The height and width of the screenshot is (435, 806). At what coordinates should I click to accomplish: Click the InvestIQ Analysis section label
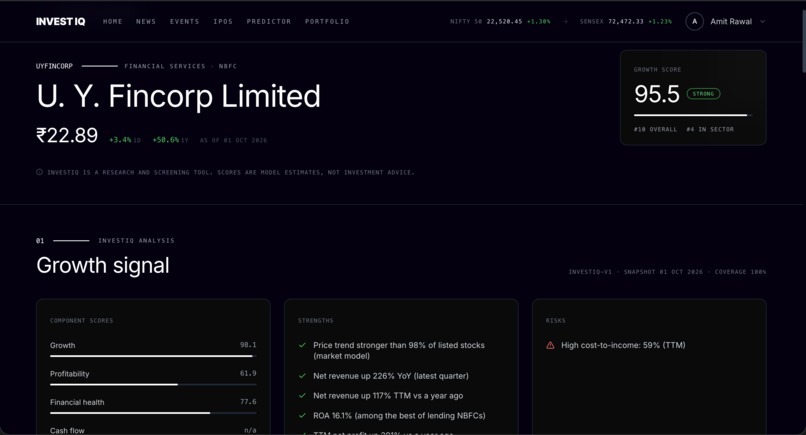136,240
